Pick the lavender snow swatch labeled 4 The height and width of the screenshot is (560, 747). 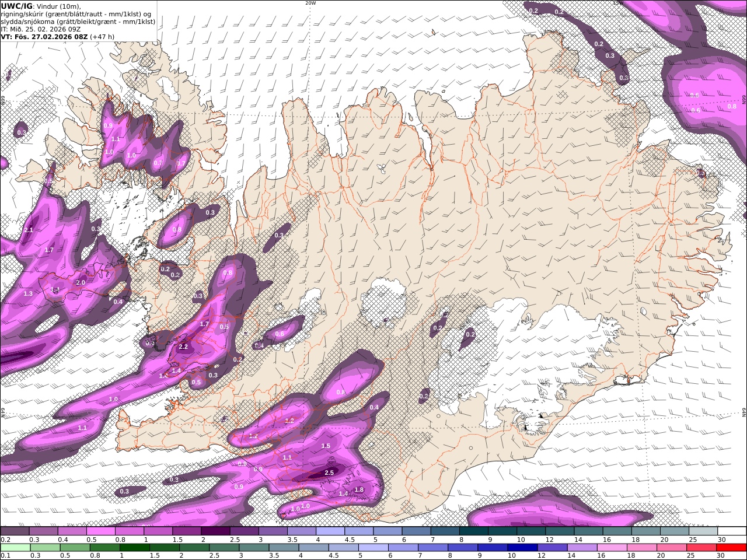(x=330, y=531)
